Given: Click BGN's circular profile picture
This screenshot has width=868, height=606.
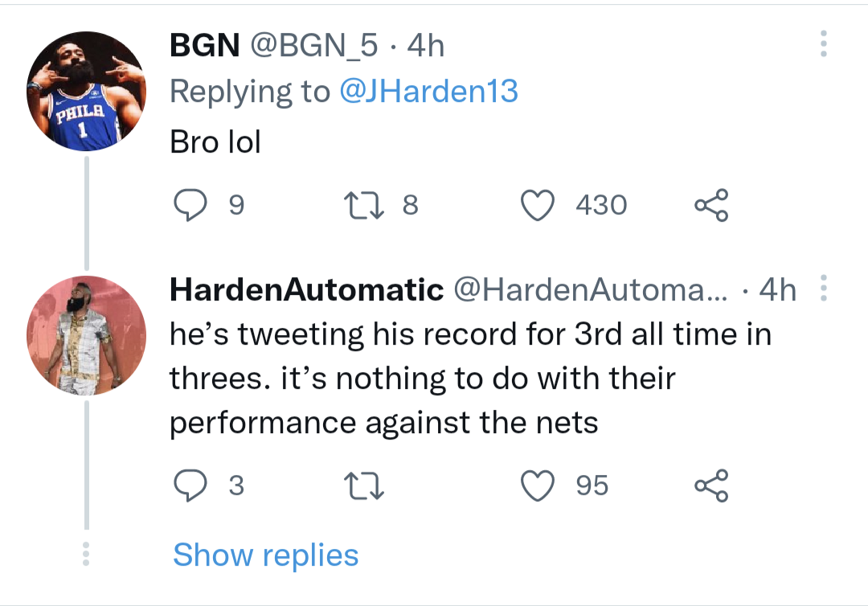Looking at the screenshot, I should coord(86,90).
